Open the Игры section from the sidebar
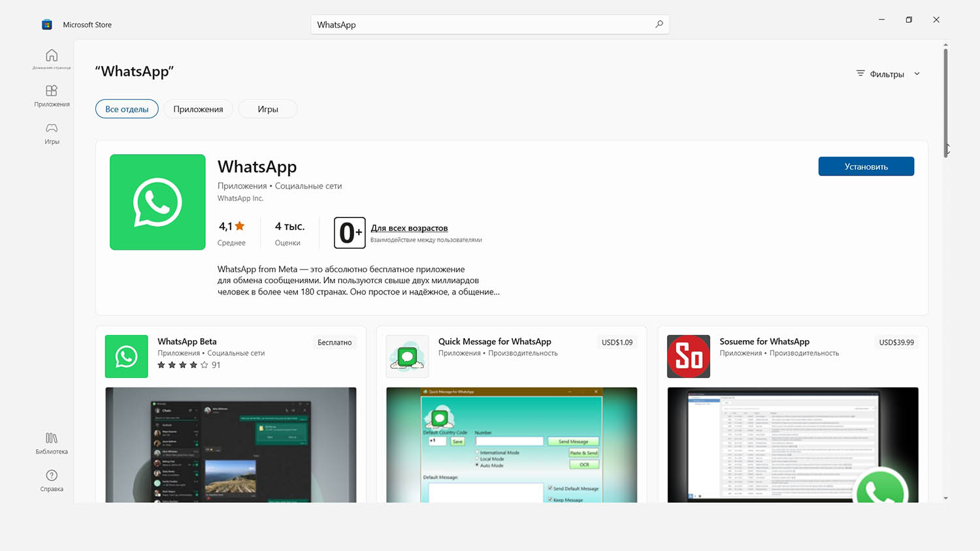This screenshot has width=980, height=551. pos(51,134)
